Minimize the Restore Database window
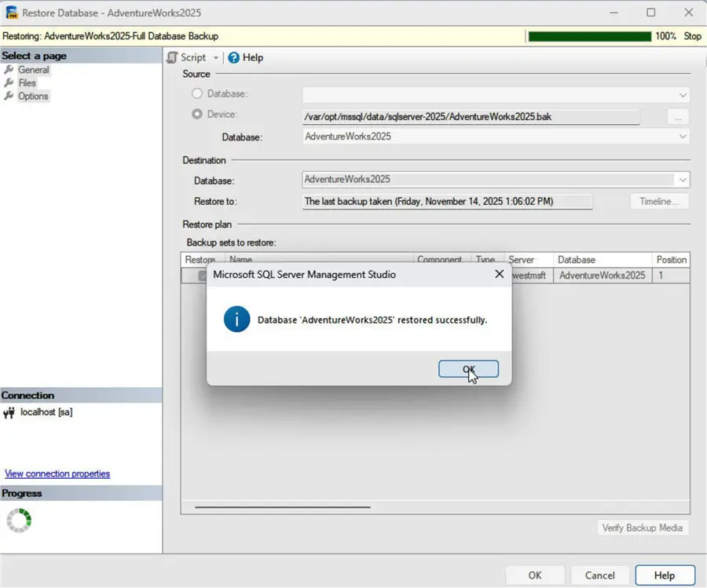The width and height of the screenshot is (707, 588). [x=614, y=13]
